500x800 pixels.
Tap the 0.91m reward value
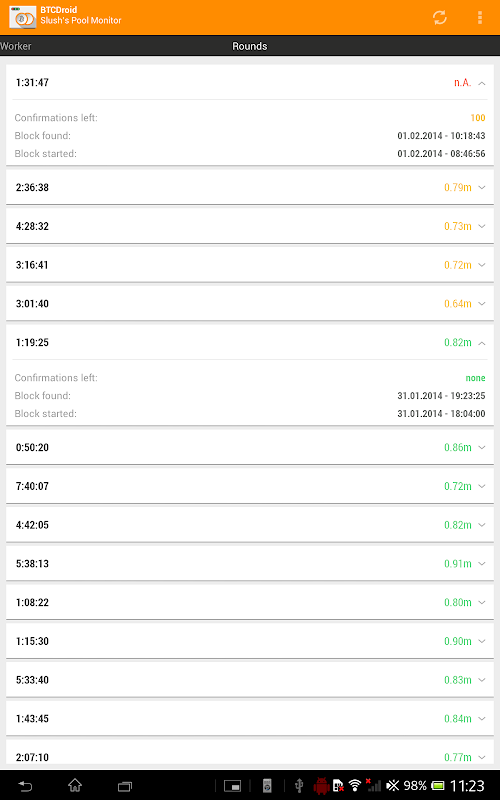[x=458, y=563]
